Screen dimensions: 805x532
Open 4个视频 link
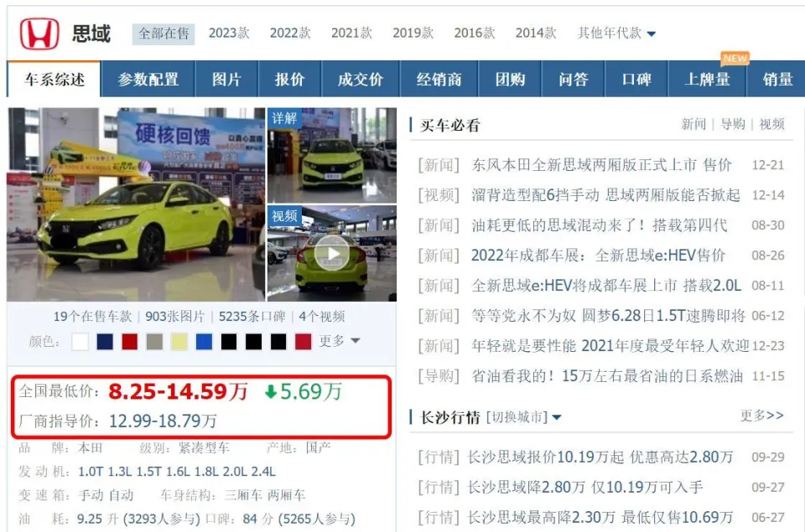(x=322, y=317)
